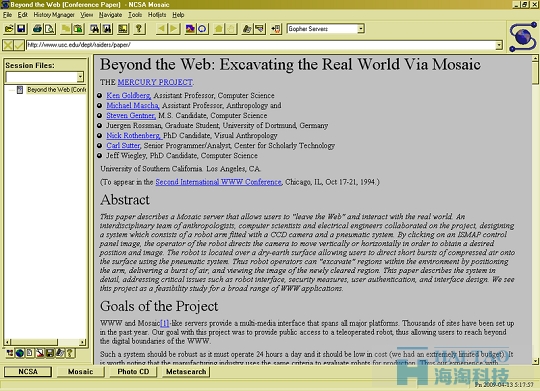Image resolution: width=540 pixels, height=391 pixels.
Task: Click the Session Files horizontal scrollbar
Action: coord(45,342)
